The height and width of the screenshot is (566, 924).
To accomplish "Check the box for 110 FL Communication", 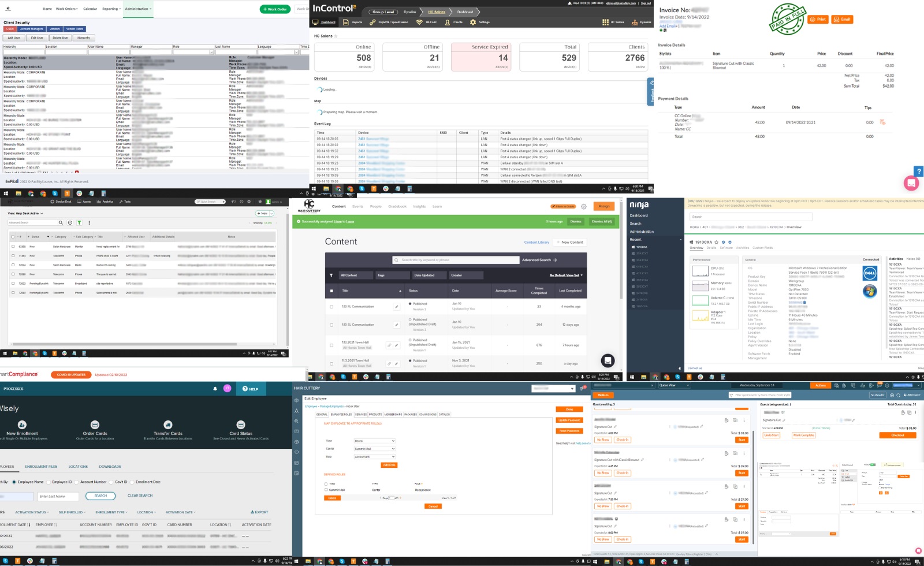I will pyautogui.click(x=331, y=307).
